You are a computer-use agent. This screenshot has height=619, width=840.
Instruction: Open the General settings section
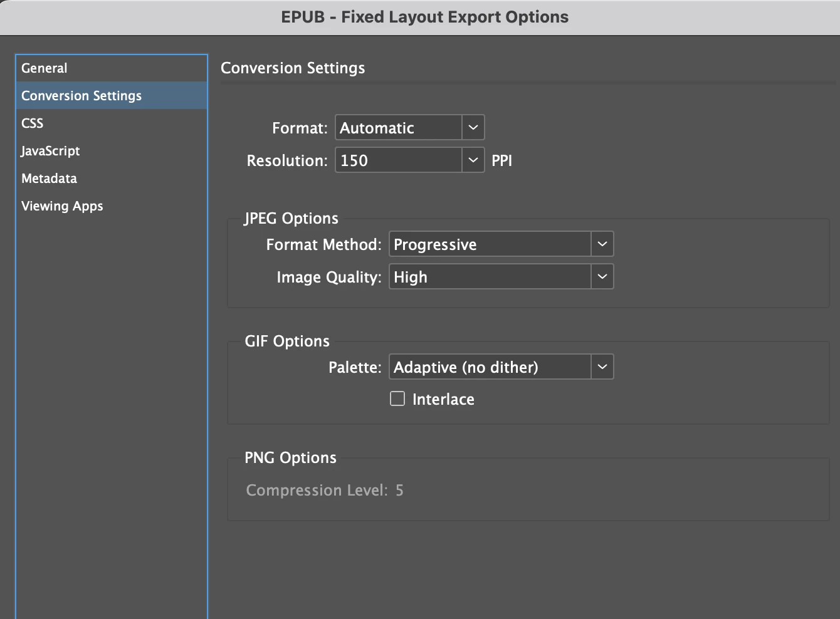(45, 68)
